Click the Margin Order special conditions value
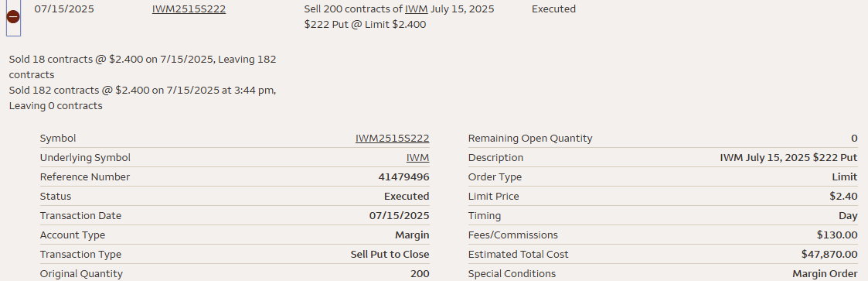 825,274
